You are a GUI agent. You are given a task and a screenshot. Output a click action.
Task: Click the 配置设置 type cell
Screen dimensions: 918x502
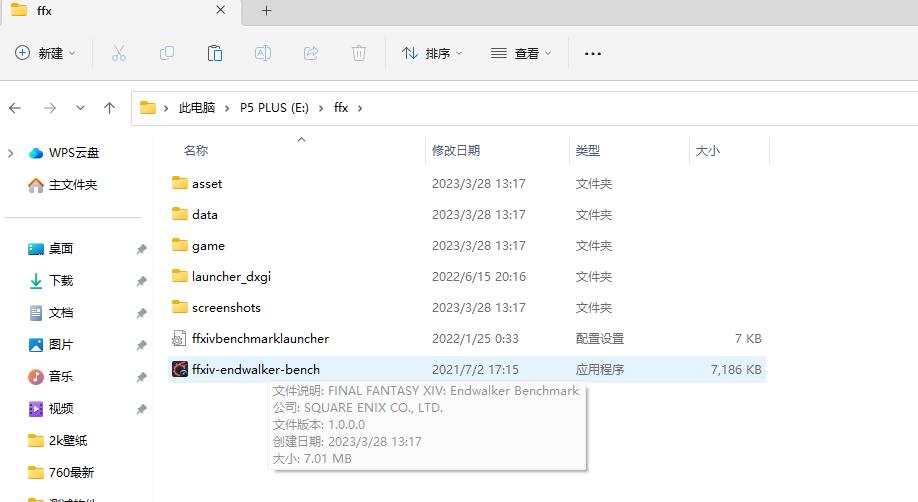pyautogui.click(x=600, y=339)
